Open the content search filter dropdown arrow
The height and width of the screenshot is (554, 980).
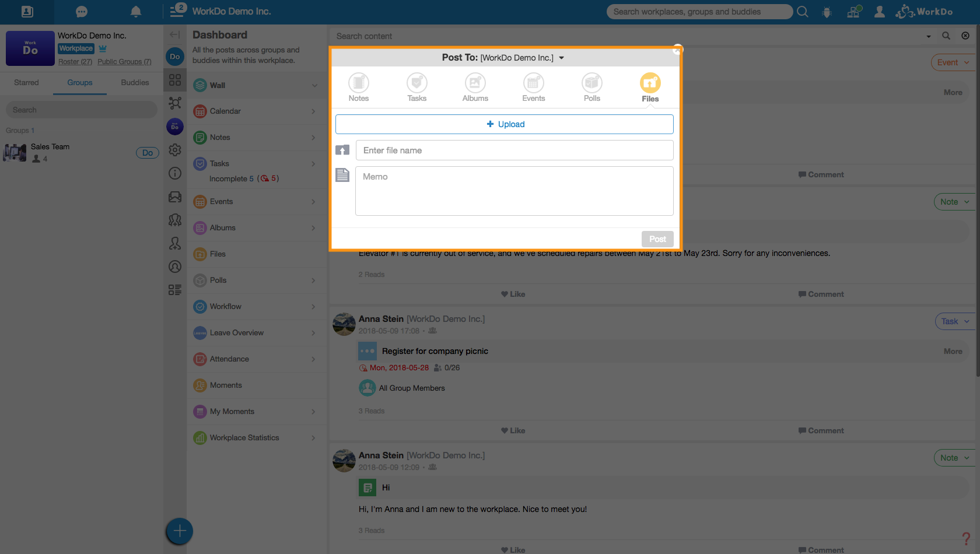pyautogui.click(x=929, y=36)
